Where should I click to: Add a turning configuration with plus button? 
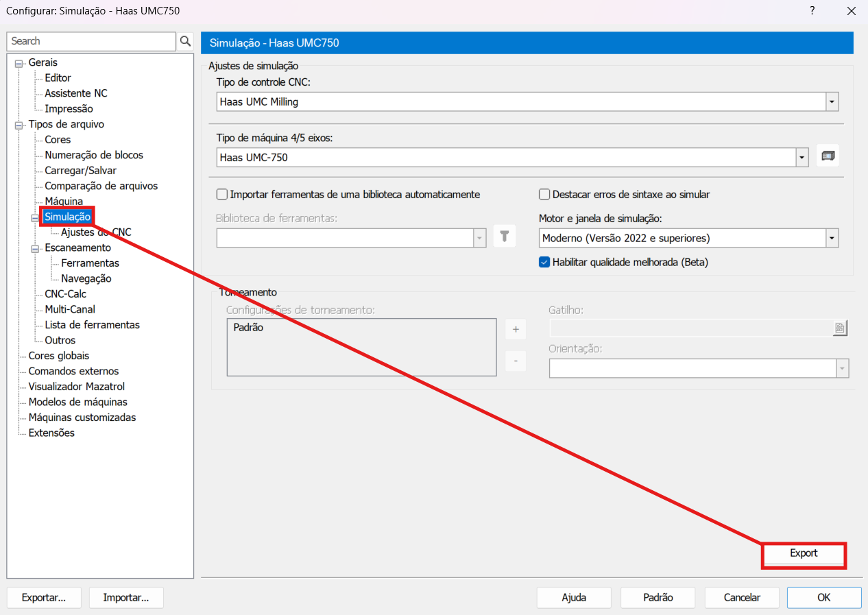516,329
